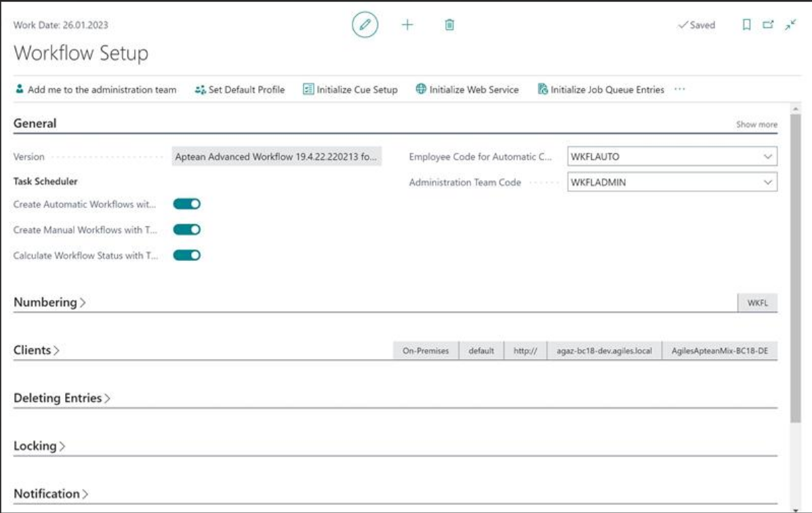The width and height of the screenshot is (812, 513).
Task: Click Initialize Cue Setup
Action: tap(350, 89)
